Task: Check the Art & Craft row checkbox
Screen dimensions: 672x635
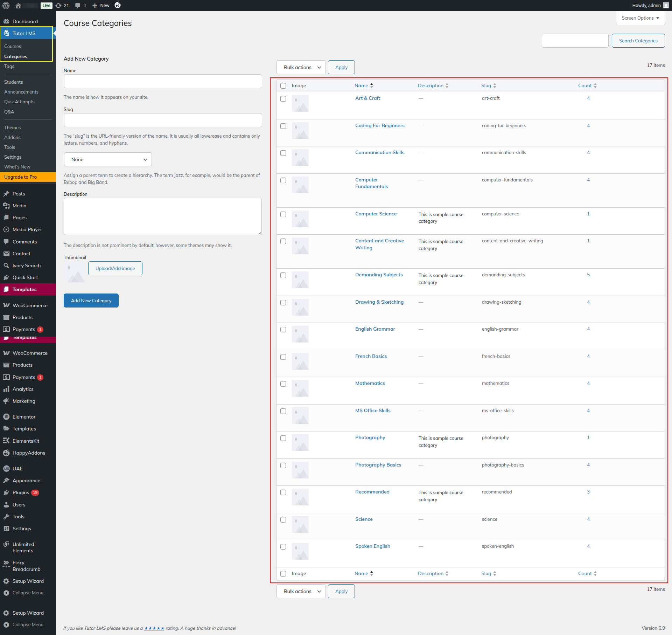Action: click(x=283, y=99)
